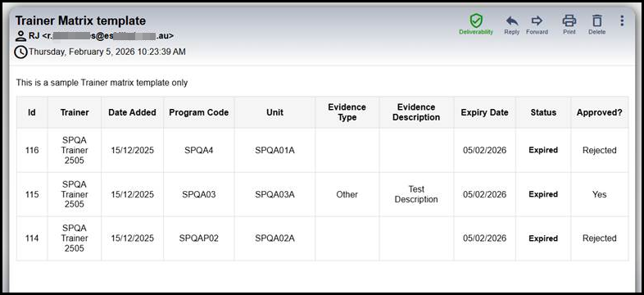Image resolution: width=644 pixels, height=295 pixels.
Task: Select the Program Code column header
Action: pyautogui.click(x=199, y=112)
